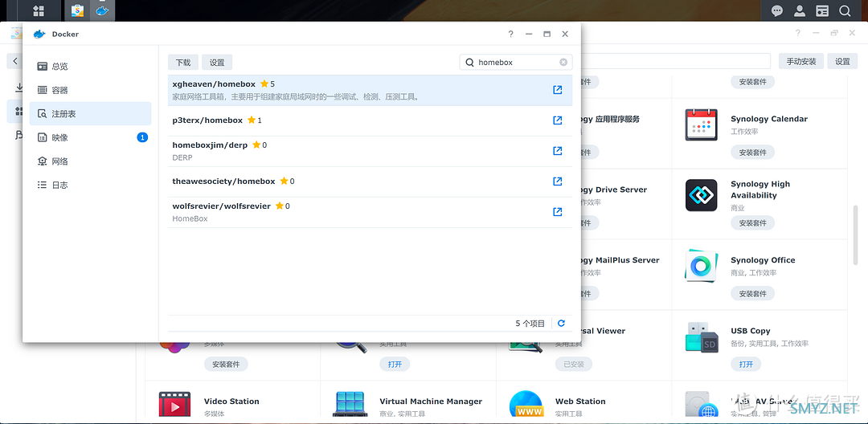Select 注册表 registry in Docker sidebar
This screenshot has height=424, width=868.
click(90, 114)
